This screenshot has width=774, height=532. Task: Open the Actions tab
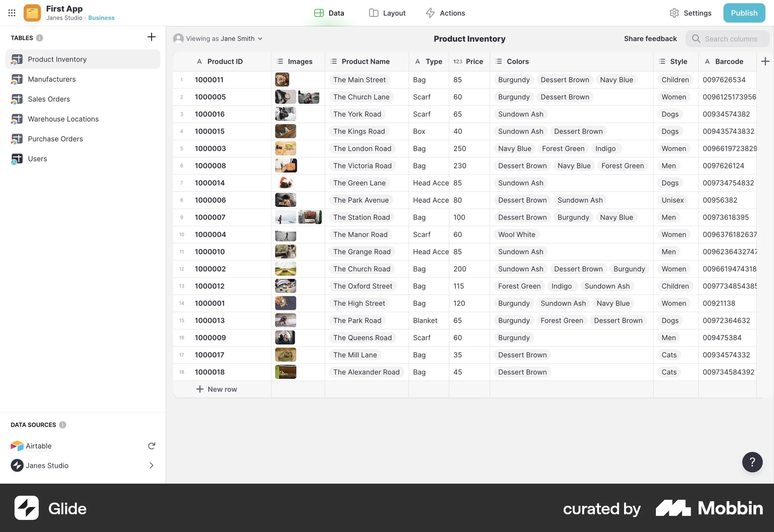(445, 13)
